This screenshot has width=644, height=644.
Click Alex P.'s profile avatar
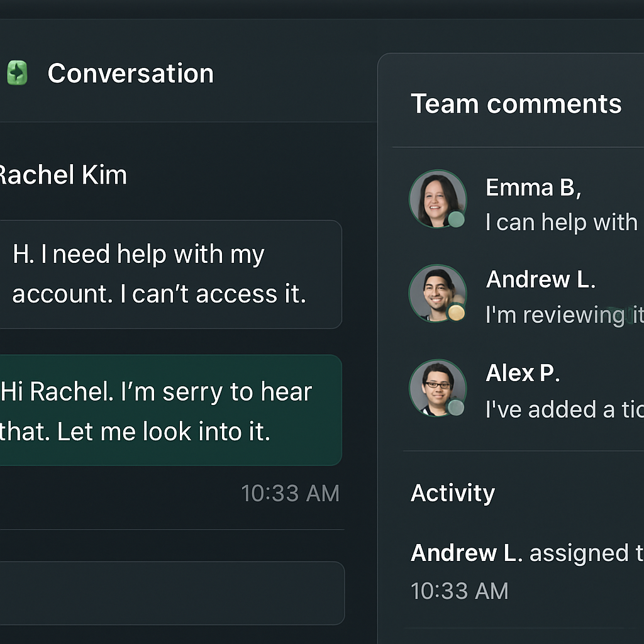click(438, 388)
